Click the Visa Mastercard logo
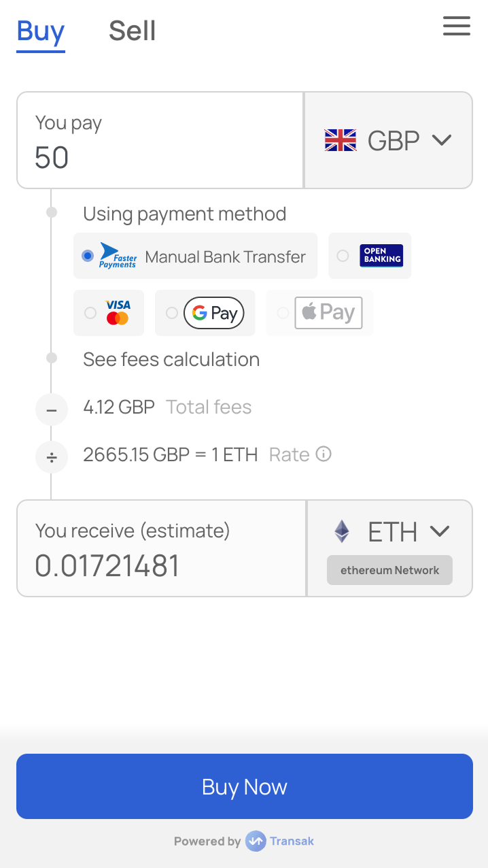 (x=118, y=312)
